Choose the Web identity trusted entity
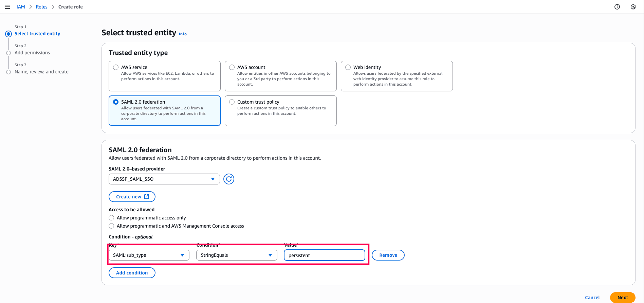This screenshot has width=644, height=303. coord(348,67)
